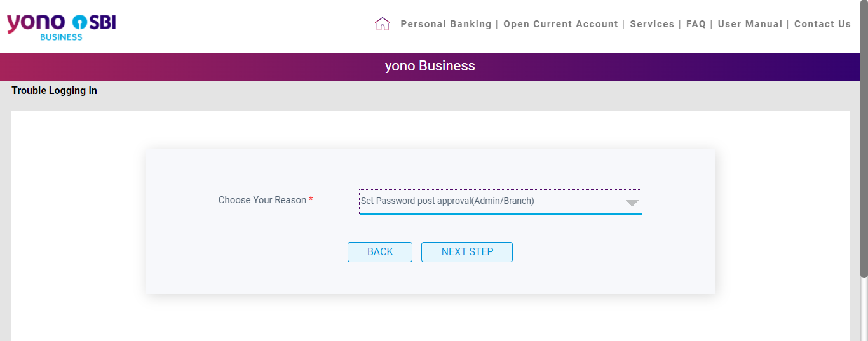The image size is (868, 341).
Task: Click the BACK button
Action: coord(380,252)
